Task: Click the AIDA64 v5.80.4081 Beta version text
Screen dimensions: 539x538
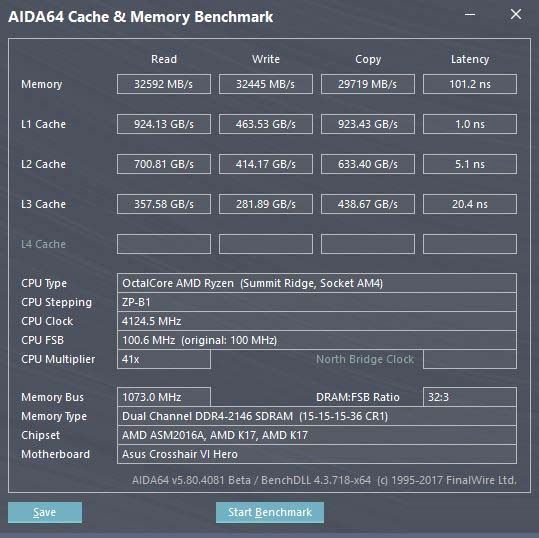Action: tap(324, 480)
